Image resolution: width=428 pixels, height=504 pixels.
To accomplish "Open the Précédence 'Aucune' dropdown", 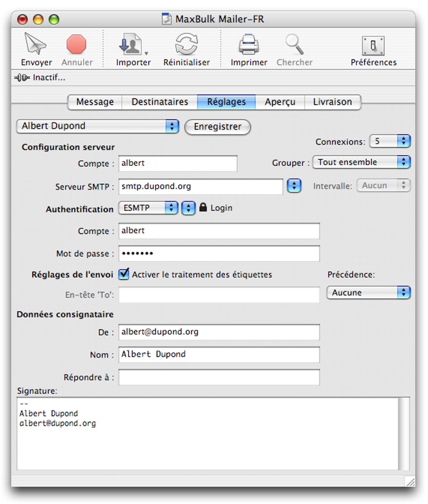I will (368, 292).
